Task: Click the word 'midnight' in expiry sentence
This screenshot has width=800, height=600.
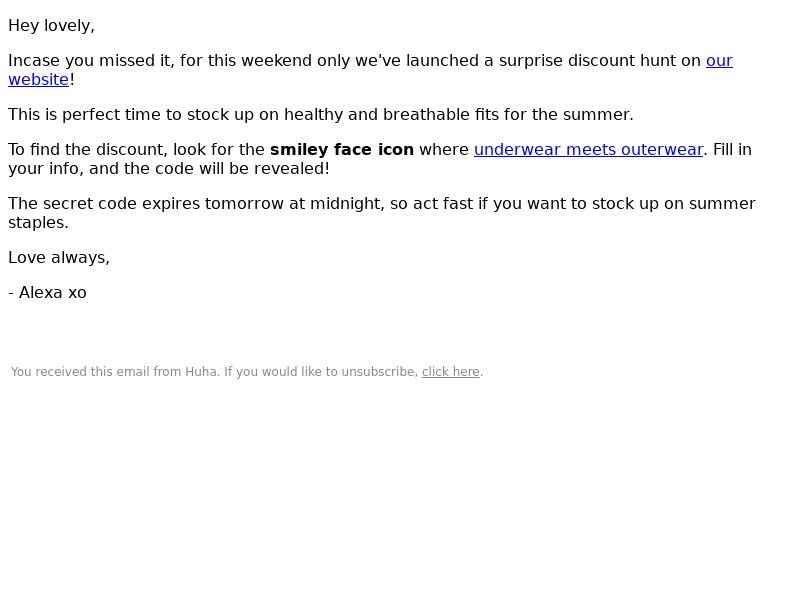Action: [347, 204]
